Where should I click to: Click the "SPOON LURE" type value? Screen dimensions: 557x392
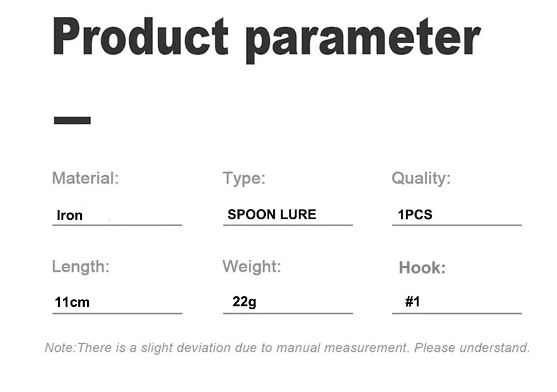[272, 215]
